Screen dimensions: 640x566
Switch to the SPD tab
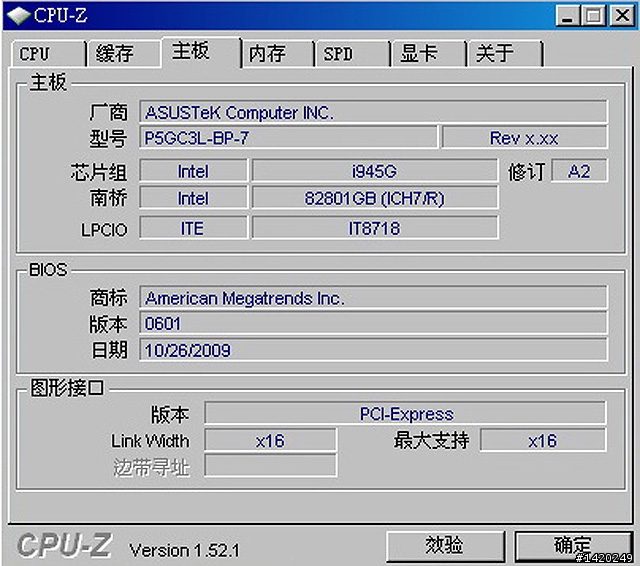click(x=352, y=54)
